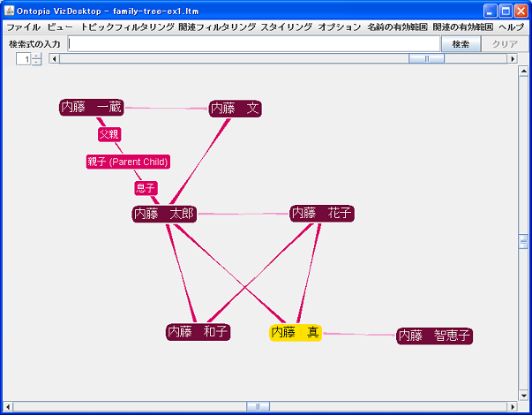Screen dimensions: 532x415
Task: Click the bottom horizontal scrollbar right arrow
Action: point(513,406)
